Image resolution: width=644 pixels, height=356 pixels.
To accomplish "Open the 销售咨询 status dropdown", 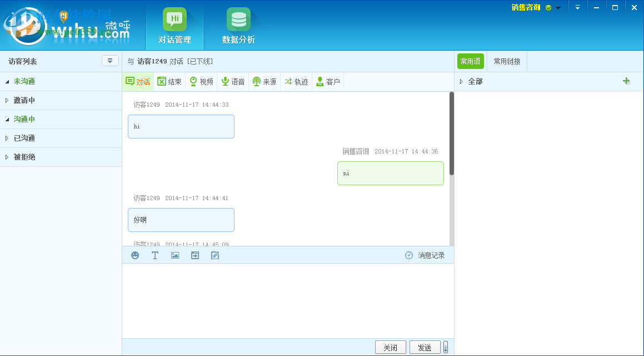I will click(x=558, y=8).
